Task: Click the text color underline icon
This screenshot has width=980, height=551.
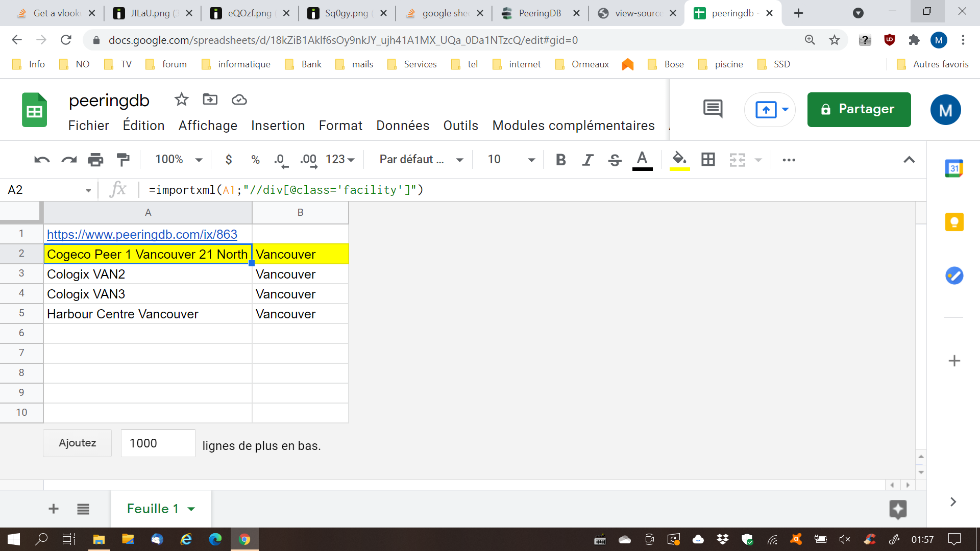Action: point(642,160)
